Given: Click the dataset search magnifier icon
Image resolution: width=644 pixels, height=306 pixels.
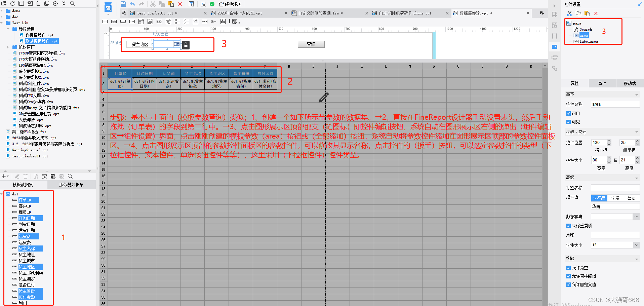Looking at the screenshot, I should 70,176.
